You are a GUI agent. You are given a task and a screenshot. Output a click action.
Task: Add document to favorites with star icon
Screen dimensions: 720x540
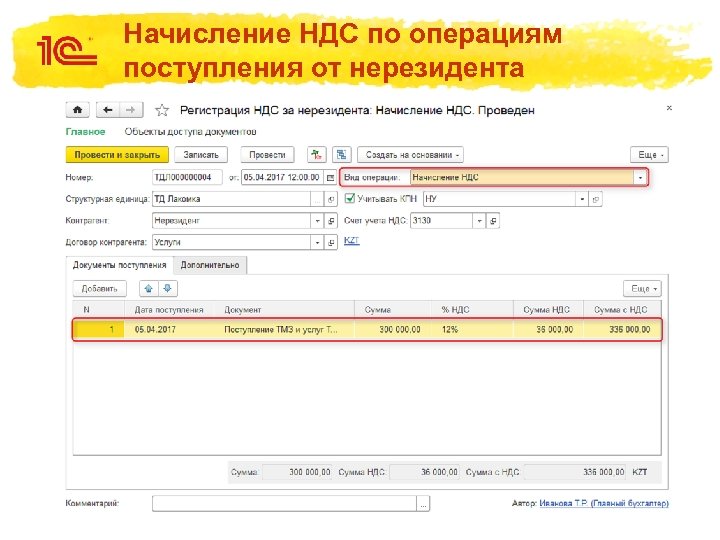[162, 110]
